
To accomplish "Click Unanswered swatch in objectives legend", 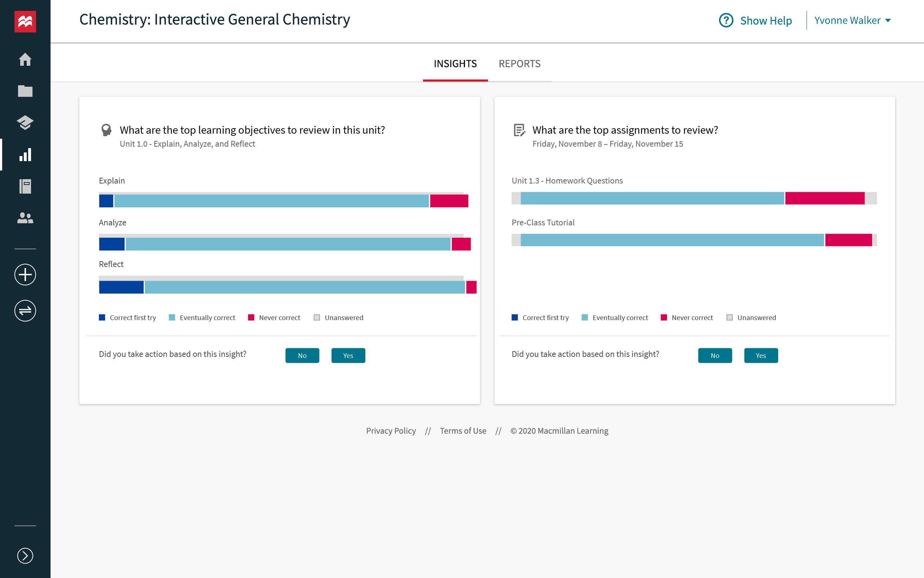I will pos(317,317).
